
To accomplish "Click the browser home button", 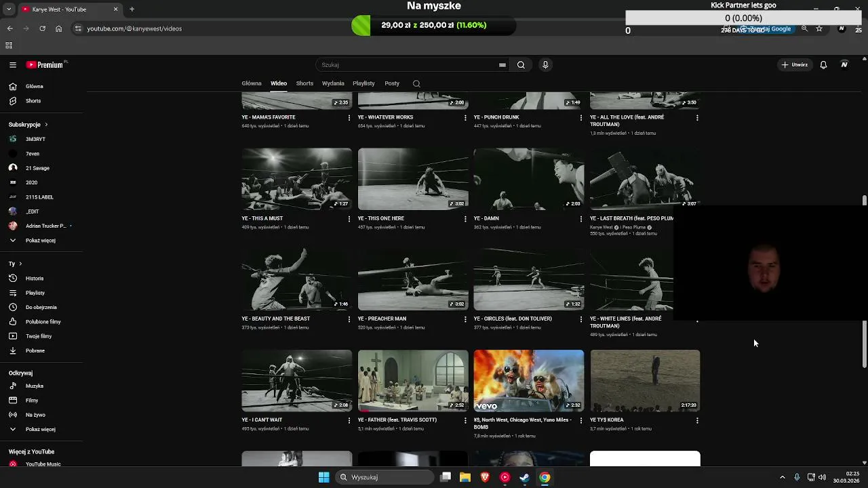I will coord(59,28).
